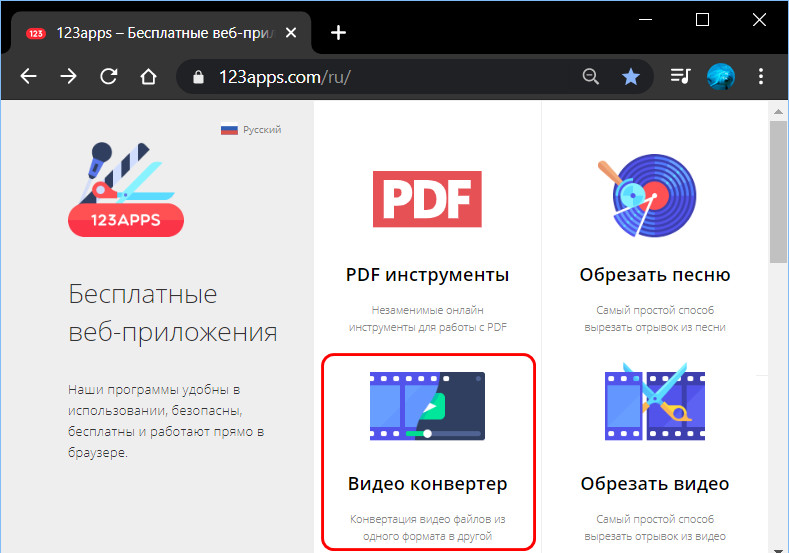Click the address bar URL 123apps.com/ru/
The image size is (789, 553).
(284, 77)
